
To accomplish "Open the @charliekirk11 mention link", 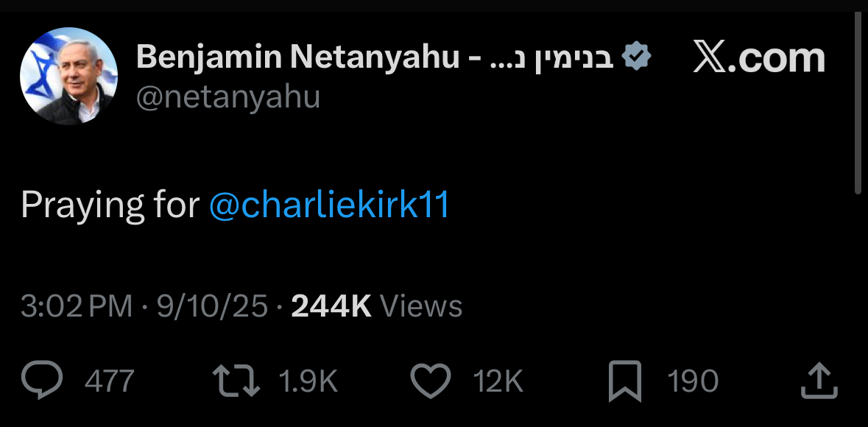I will 329,205.
